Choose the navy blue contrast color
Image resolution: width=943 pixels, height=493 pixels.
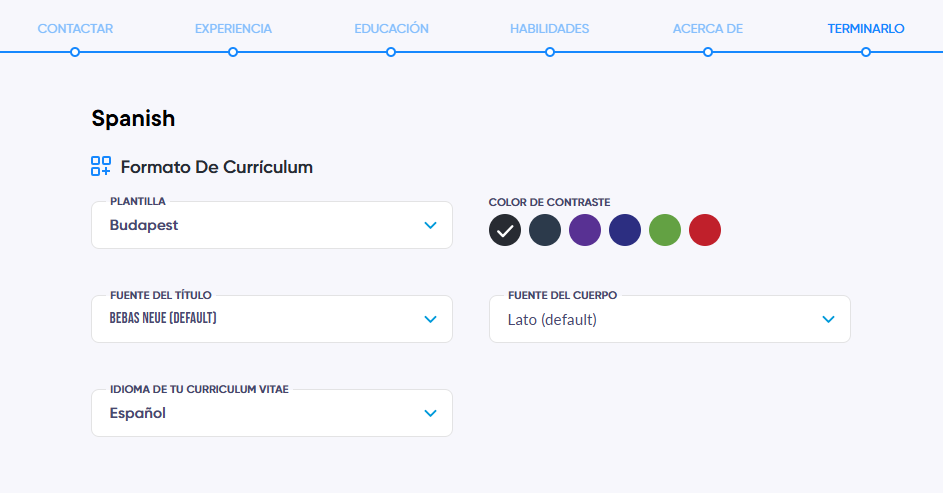coord(625,230)
